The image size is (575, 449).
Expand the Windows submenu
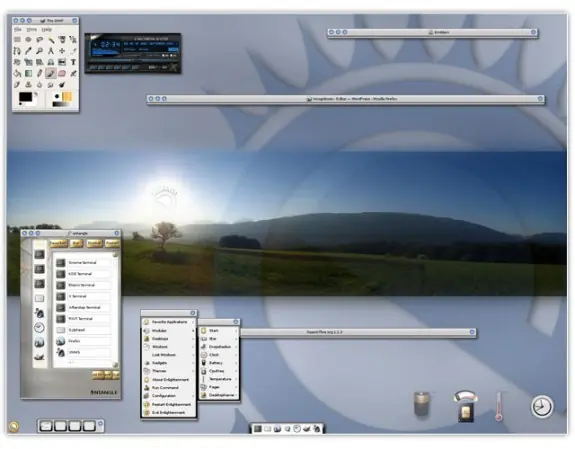click(x=169, y=347)
